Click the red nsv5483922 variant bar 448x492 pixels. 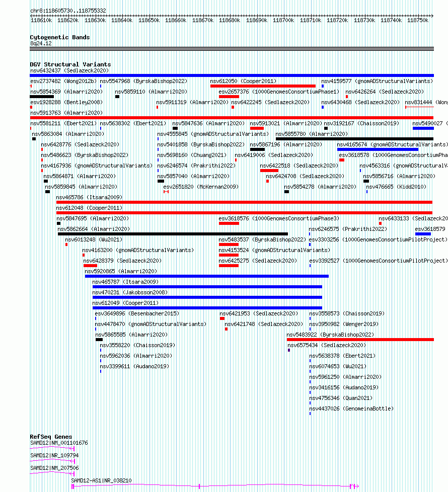pos(360,340)
